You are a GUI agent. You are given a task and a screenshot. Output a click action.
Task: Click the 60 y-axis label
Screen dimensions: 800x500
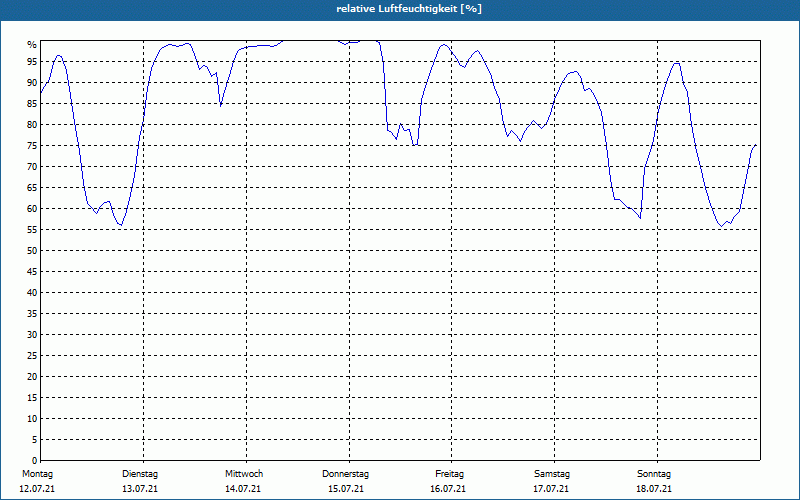coord(32,209)
